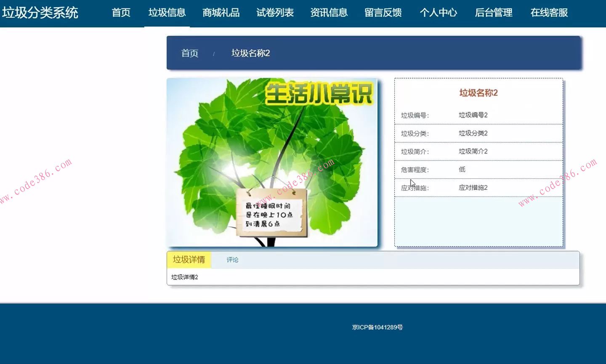Screen dimensions: 606x364
Task: Click 首页 in the breadcrumb trail
Action: 189,53
